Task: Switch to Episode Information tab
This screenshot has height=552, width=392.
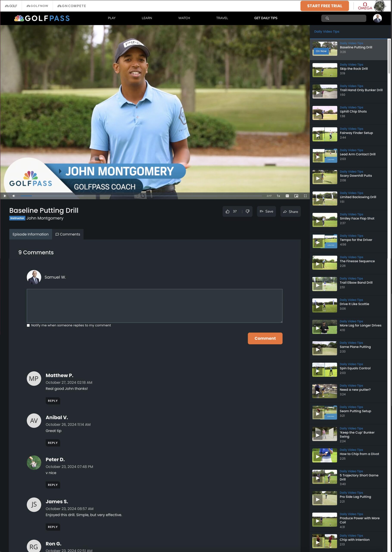Action: 30,234
